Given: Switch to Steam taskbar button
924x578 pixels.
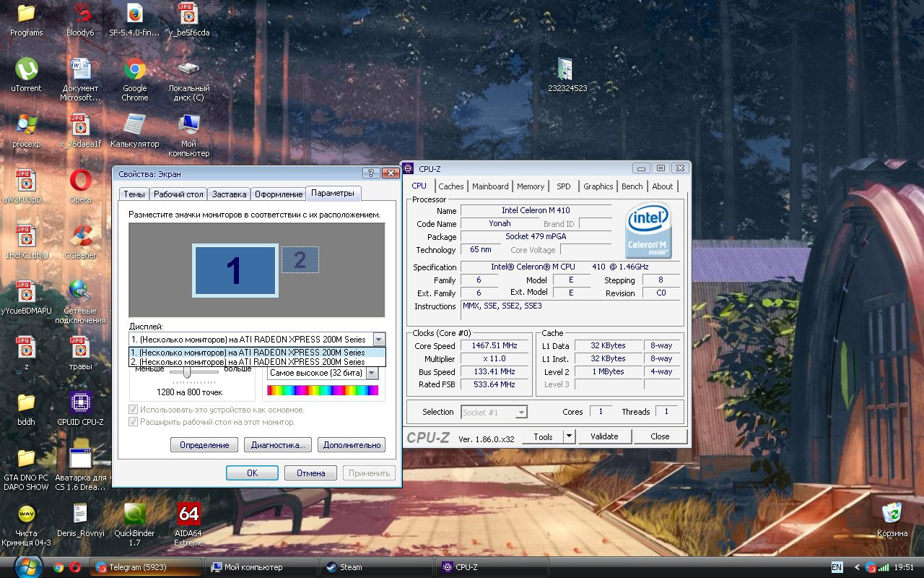Looking at the screenshot, I should pyautogui.click(x=377, y=567).
